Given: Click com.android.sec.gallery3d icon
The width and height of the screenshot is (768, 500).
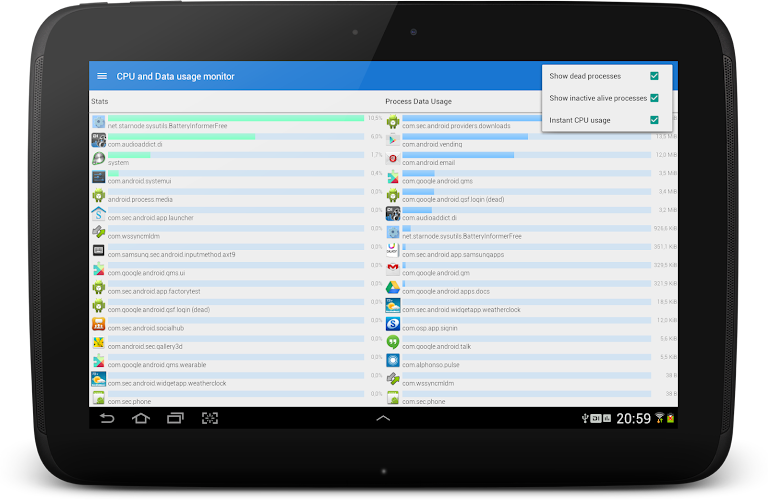Looking at the screenshot, I should point(98,342).
